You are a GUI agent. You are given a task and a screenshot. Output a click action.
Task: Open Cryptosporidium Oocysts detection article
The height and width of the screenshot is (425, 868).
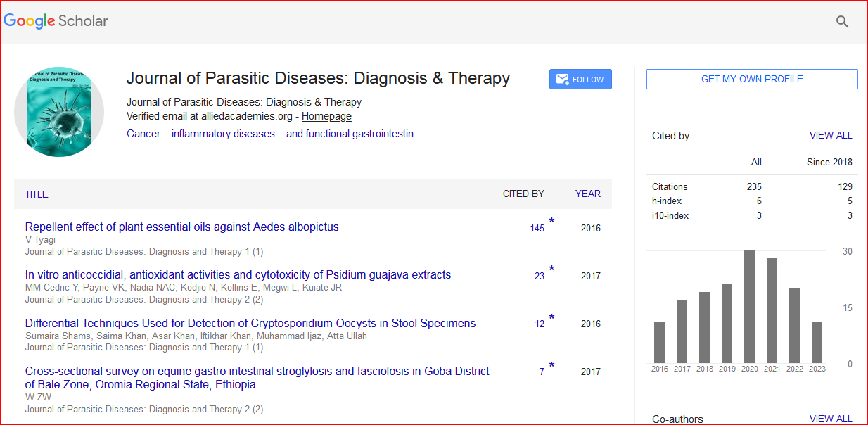point(250,323)
